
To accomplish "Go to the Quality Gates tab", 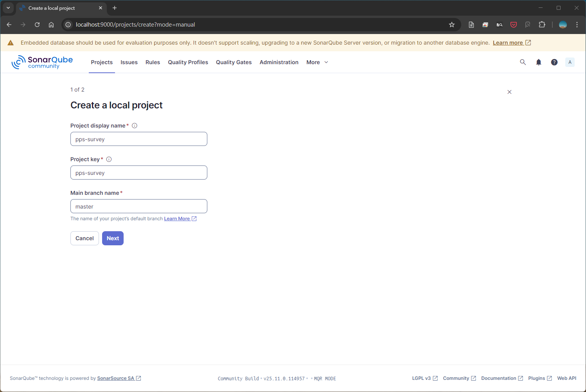I will [x=234, y=62].
